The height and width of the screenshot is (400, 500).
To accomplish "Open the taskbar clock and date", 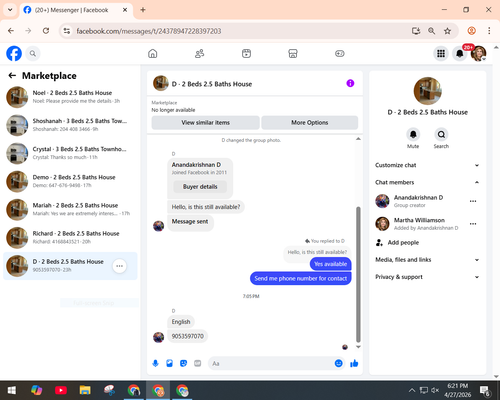I will [x=457, y=390].
